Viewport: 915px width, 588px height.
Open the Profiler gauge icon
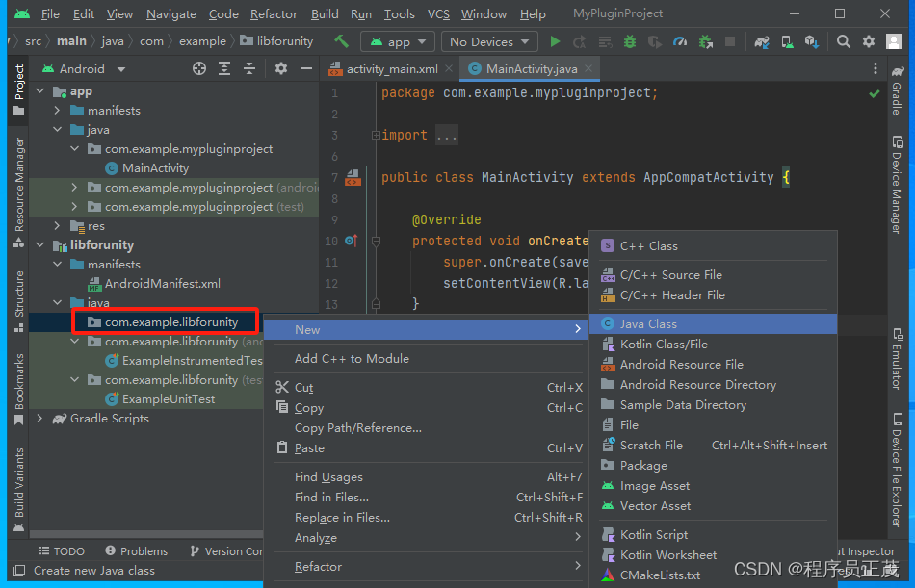678,41
